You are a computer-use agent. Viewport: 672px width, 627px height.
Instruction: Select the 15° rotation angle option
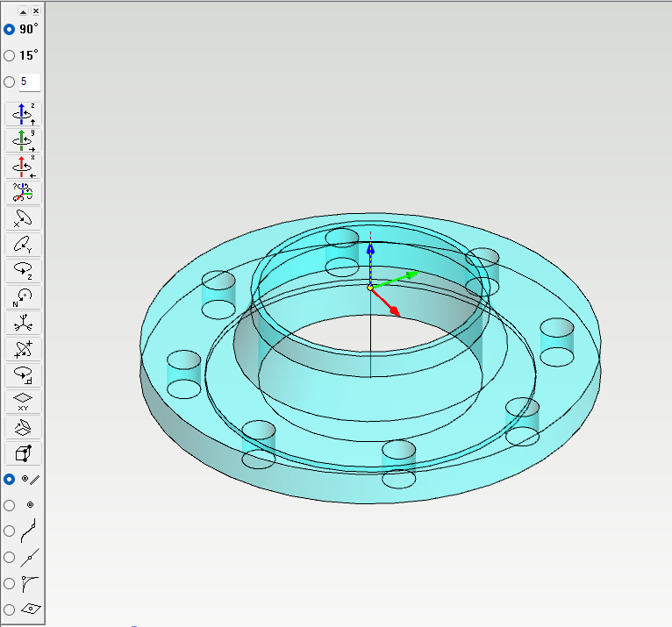pyautogui.click(x=10, y=55)
